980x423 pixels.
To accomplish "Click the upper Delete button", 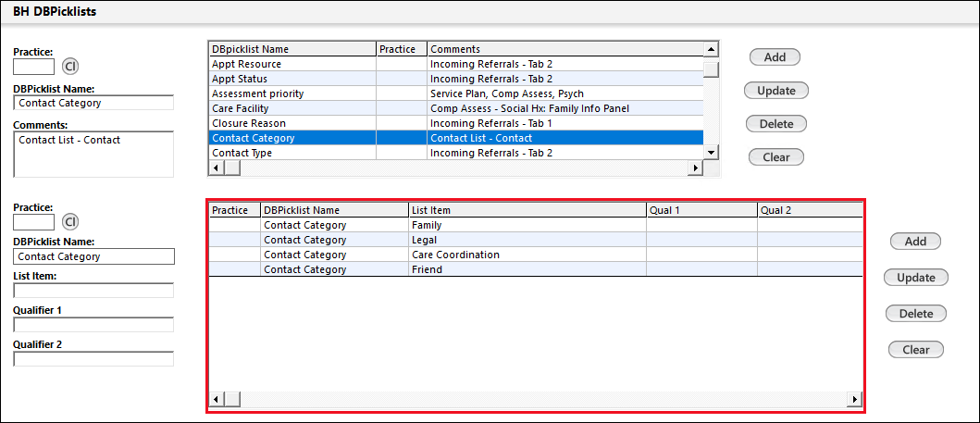I will 775,124.
